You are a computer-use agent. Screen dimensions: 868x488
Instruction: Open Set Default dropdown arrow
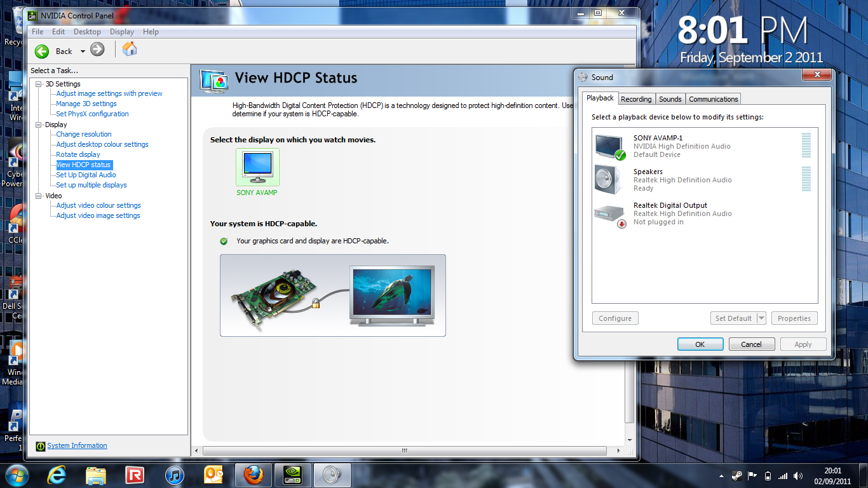point(761,318)
